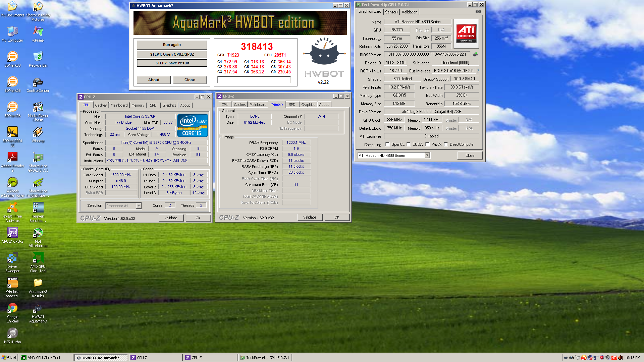The width and height of the screenshot is (644, 362).
Task: Launch Heaven Benchmark desktop icon
Action: [38, 212]
